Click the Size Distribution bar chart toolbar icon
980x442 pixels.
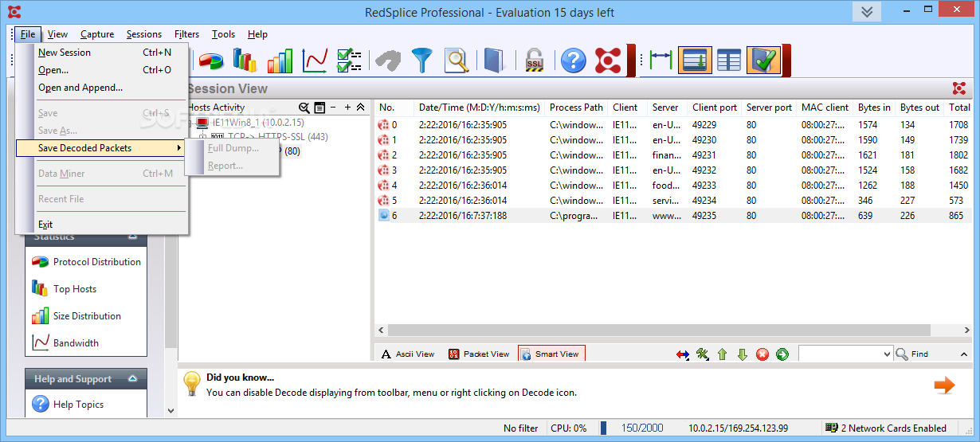(x=280, y=61)
